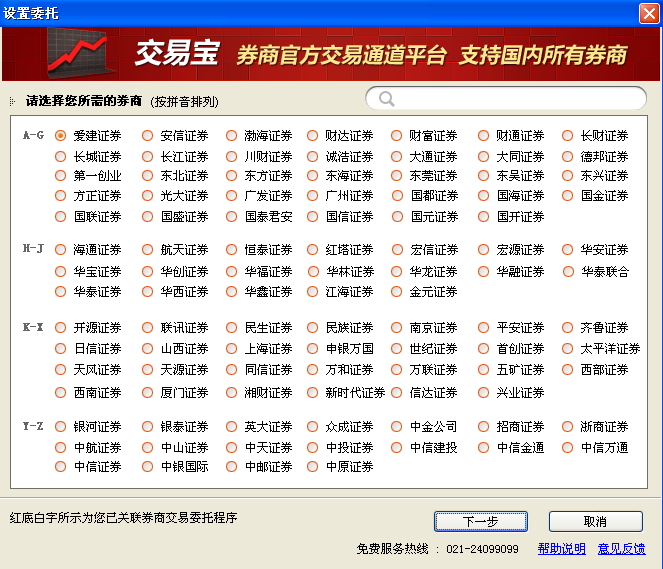Viewport: 663px width, 569px height.
Task: Choose 长江证券 as broker
Action: [148, 157]
